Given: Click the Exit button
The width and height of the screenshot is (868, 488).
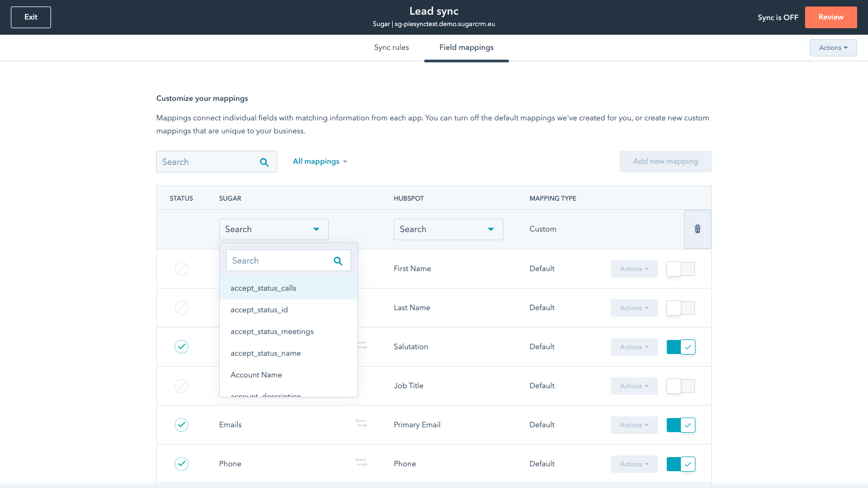Looking at the screenshot, I should pos(31,17).
